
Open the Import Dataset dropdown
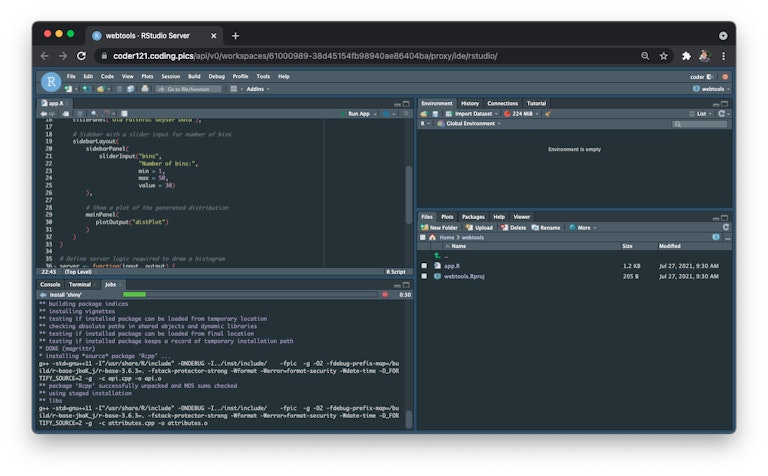pos(472,114)
